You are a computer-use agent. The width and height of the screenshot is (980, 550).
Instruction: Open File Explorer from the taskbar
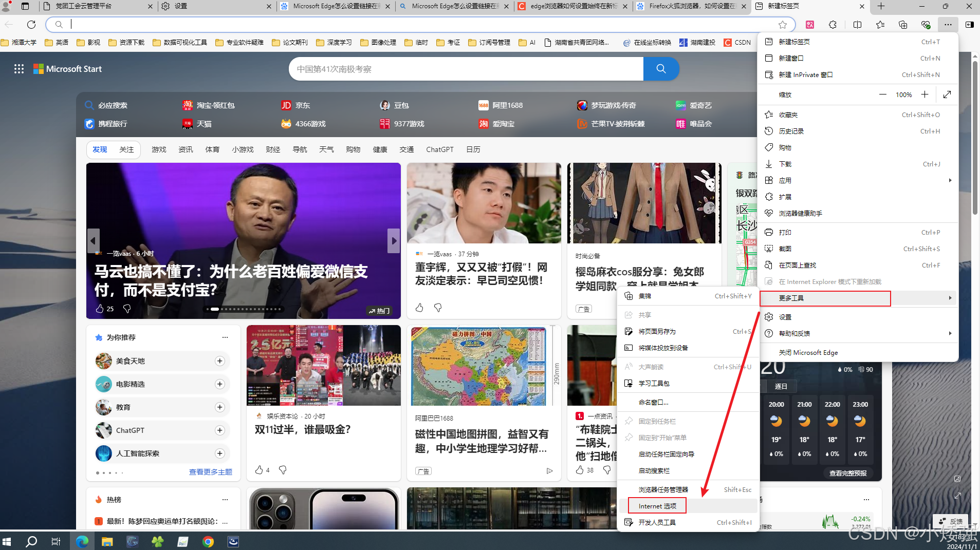tap(107, 541)
